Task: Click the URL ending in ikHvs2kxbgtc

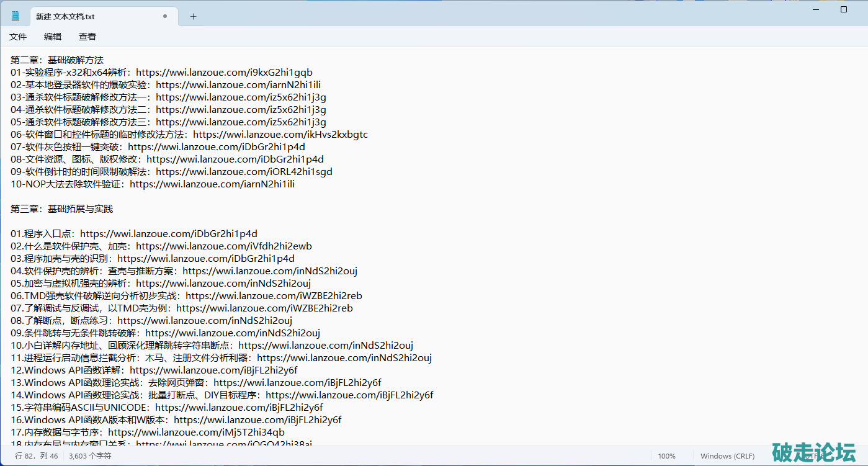Action: [280, 135]
